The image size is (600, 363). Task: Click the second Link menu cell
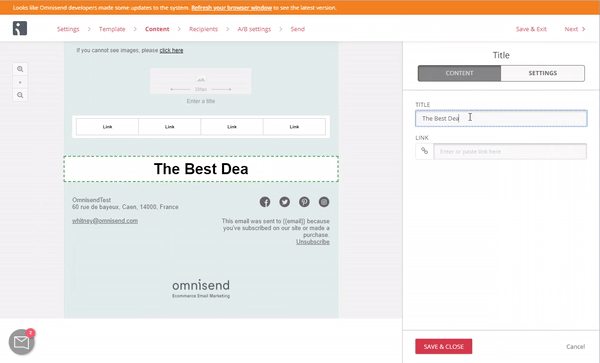170,127
